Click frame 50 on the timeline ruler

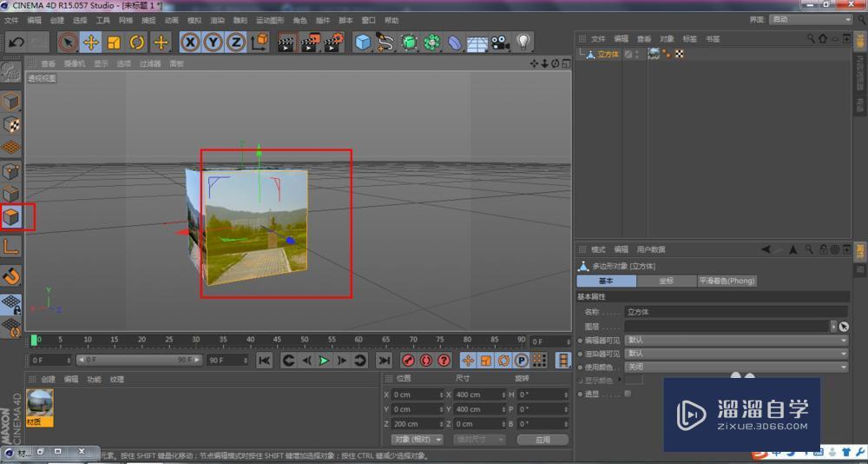click(x=305, y=340)
